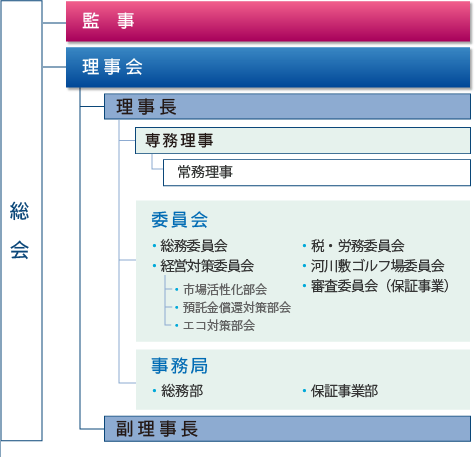The width and height of the screenshot is (476, 457).
Task: Select the blue 理事会 bar
Action: [x=268, y=67]
